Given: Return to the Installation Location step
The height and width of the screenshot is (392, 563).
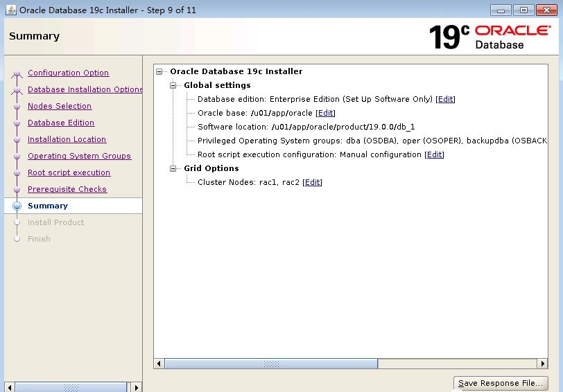Looking at the screenshot, I should click(x=67, y=139).
